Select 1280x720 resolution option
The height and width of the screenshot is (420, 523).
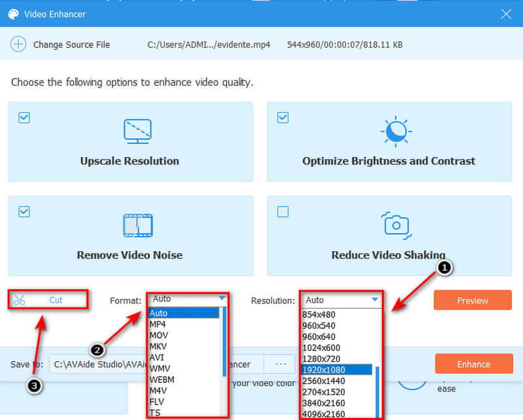pyautogui.click(x=337, y=359)
